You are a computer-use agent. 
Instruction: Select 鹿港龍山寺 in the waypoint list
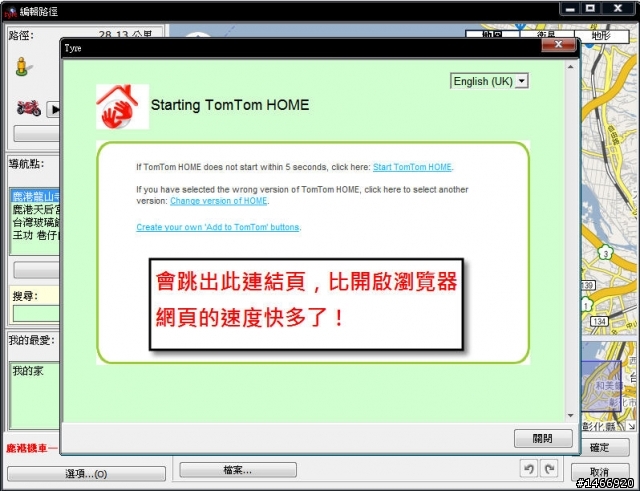pyautogui.click(x=36, y=196)
